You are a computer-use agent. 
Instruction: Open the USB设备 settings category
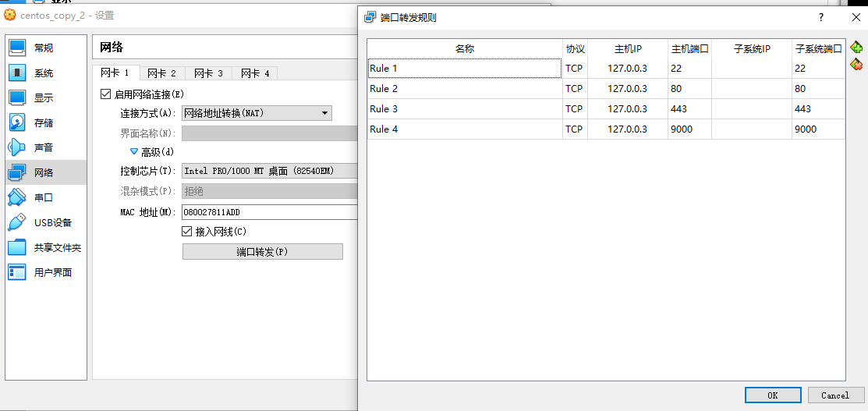(52, 223)
